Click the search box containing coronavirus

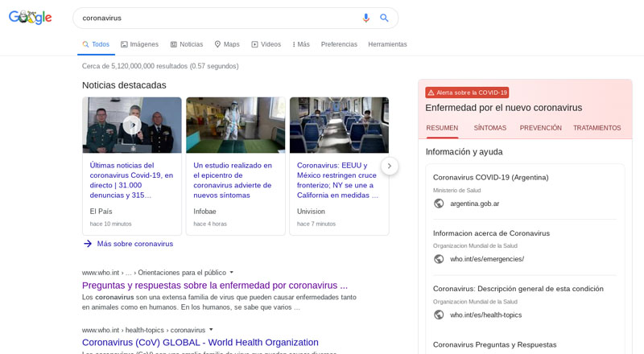pyautogui.click(x=217, y=18)
